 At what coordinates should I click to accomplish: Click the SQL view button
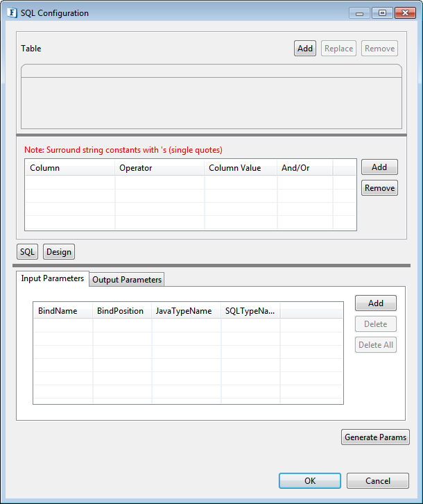pyautogui.click(x=27, y=252)
